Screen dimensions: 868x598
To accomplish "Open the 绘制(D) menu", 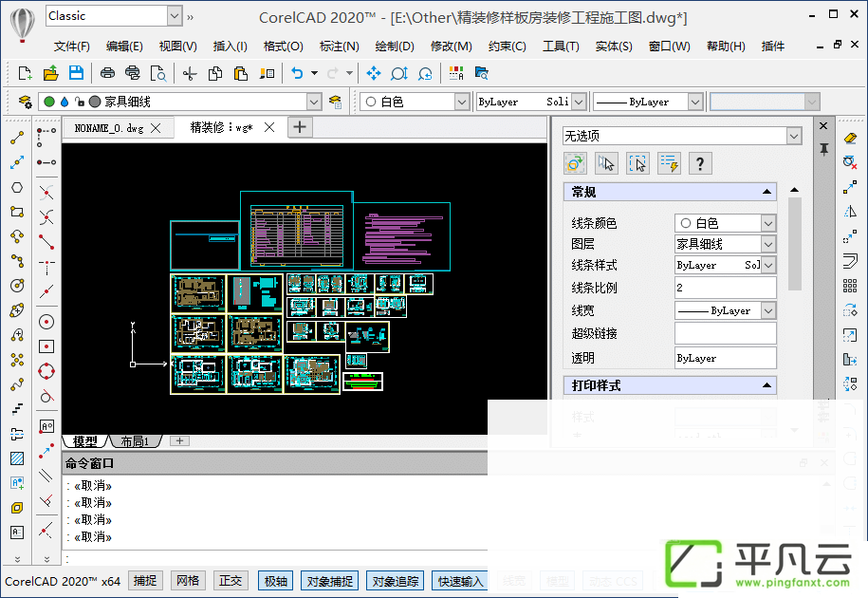I will click(394, 46).
